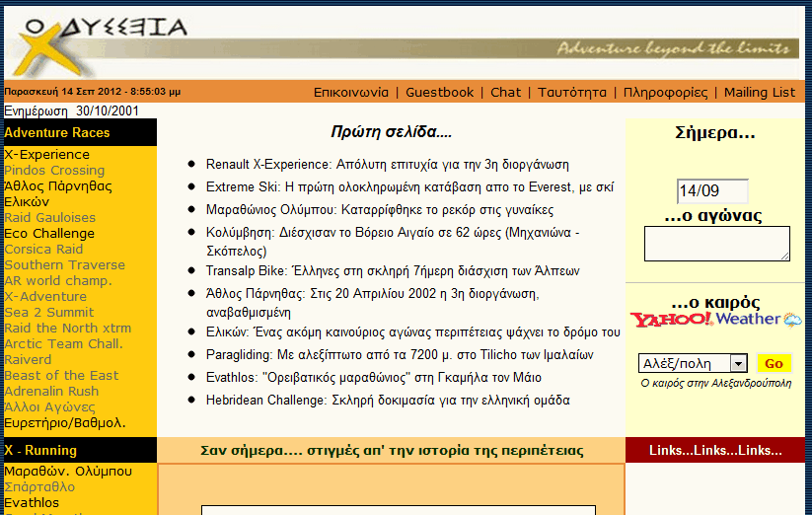Open the Μαραθώνιος Ολύμπου record news item

point(380,209)
